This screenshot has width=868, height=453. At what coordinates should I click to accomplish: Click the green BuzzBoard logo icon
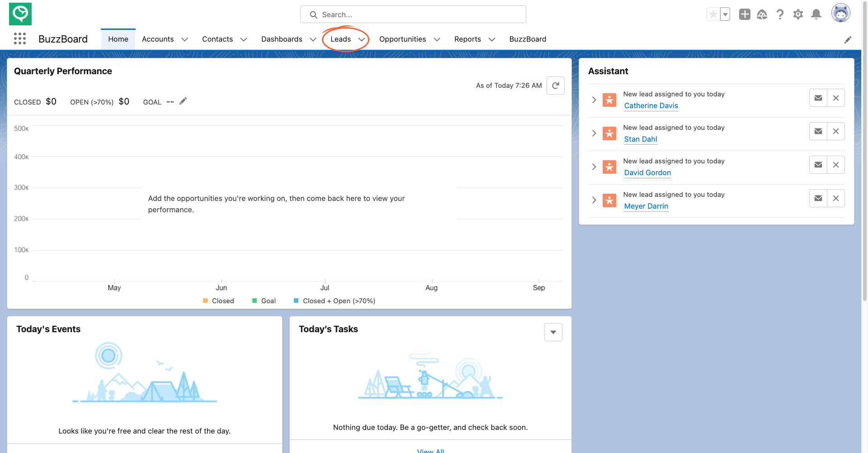click(x=20, y=14)
